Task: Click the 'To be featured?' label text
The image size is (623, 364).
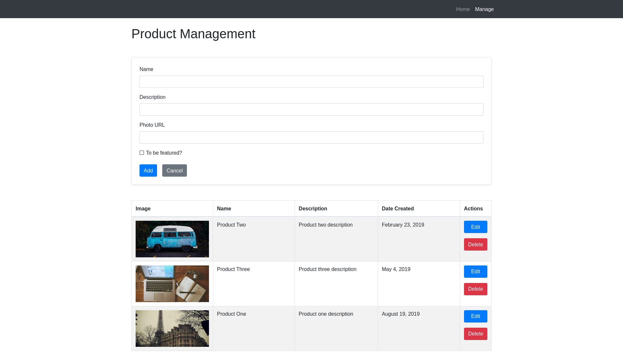Action: [164, 153]
